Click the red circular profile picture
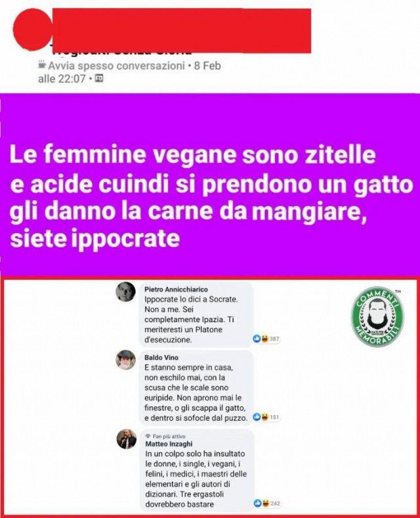This screenshot has width=420, height=518. tap(32, 30)
